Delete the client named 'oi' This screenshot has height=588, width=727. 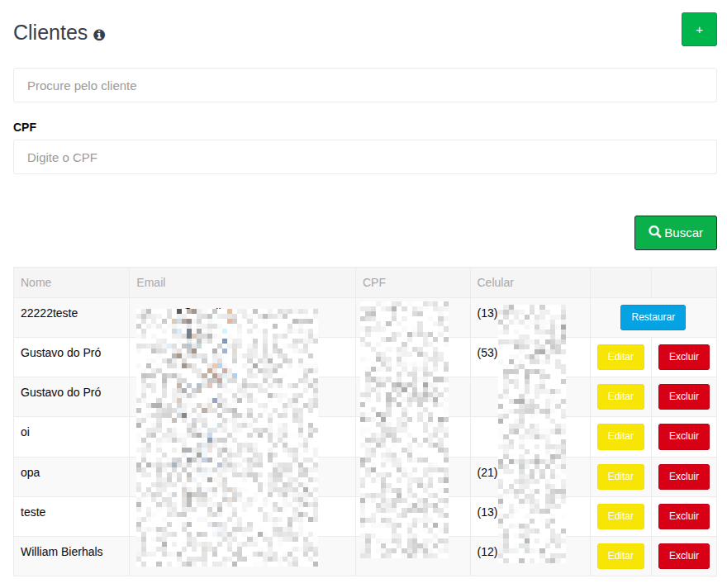(x=683, y=437)
